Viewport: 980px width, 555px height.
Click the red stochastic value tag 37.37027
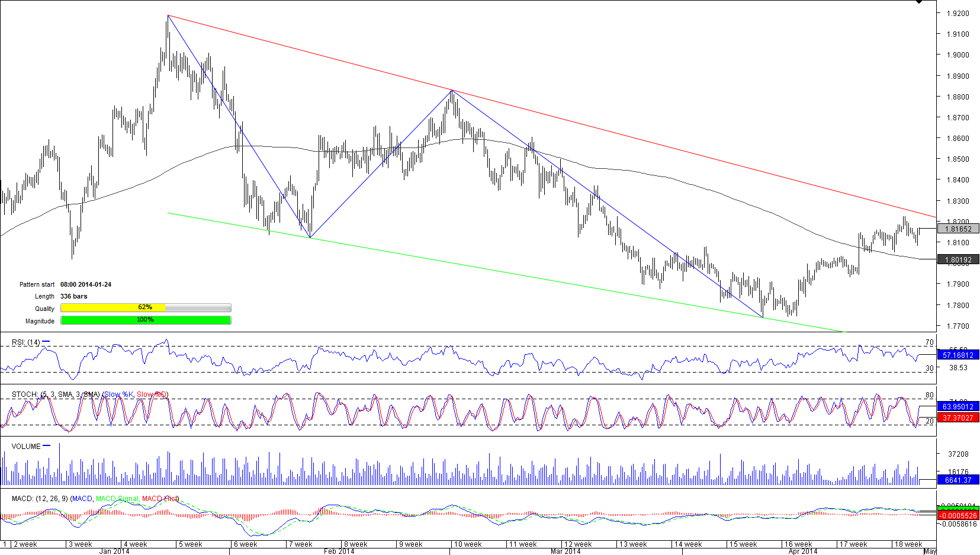(x=957, y=418)
